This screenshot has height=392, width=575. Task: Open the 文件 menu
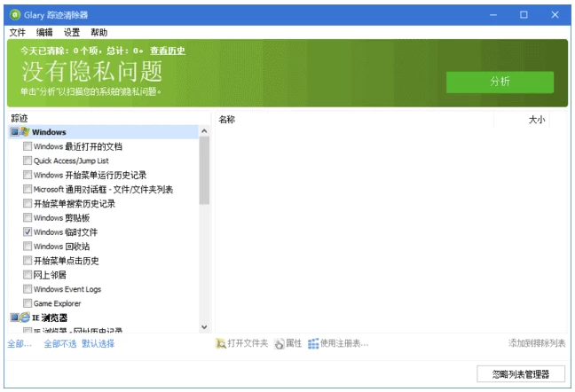pyautogui.click(x=17, y=32)
